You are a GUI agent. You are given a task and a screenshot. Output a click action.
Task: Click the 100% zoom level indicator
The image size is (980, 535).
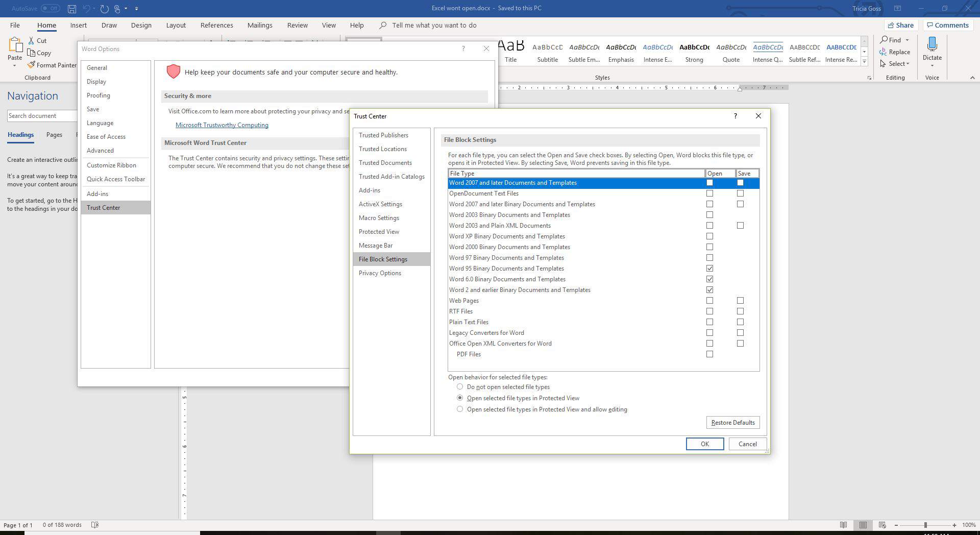[x=969, y=525]
